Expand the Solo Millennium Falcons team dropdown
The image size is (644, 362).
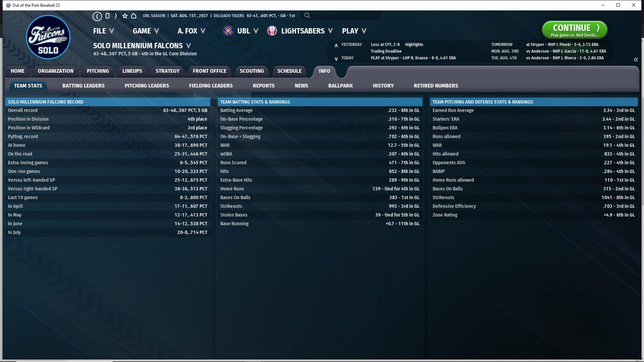189,46
